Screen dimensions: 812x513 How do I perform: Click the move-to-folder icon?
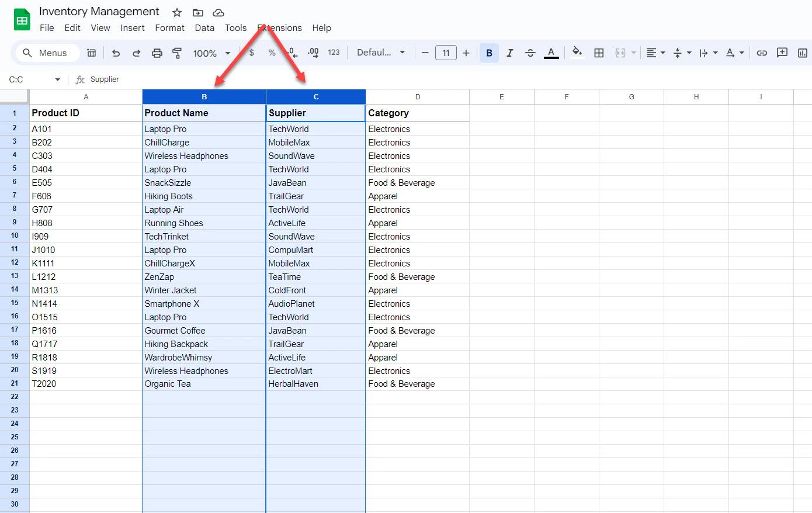pyautogui.click(x=198, y=12)
